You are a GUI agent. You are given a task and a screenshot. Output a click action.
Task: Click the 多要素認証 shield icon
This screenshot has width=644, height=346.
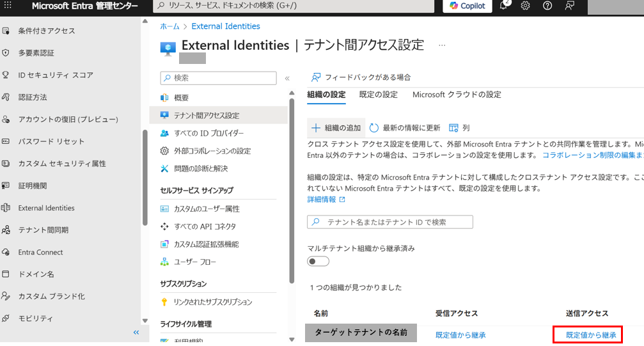[6, 52]
